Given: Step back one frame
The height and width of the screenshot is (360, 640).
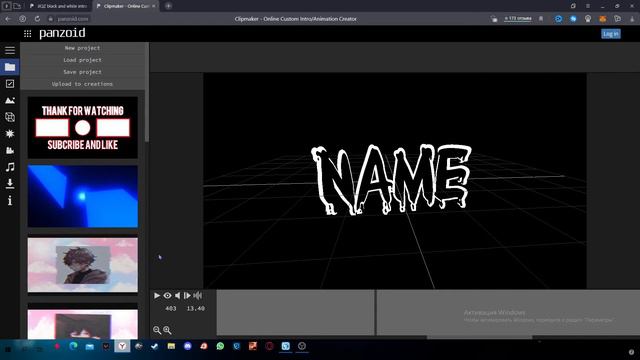Looking at the screenshot, I should (x=178, y=296).
